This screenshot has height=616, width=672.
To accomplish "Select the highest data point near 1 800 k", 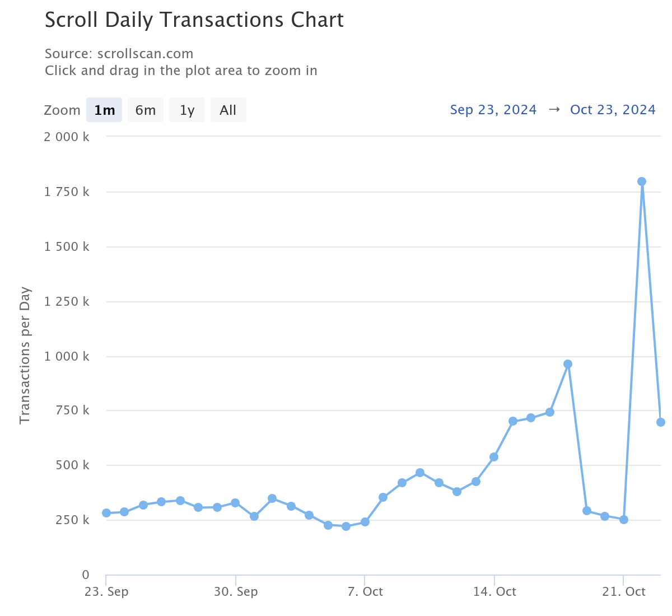I will pyautogui.click(x=642, y=180).
